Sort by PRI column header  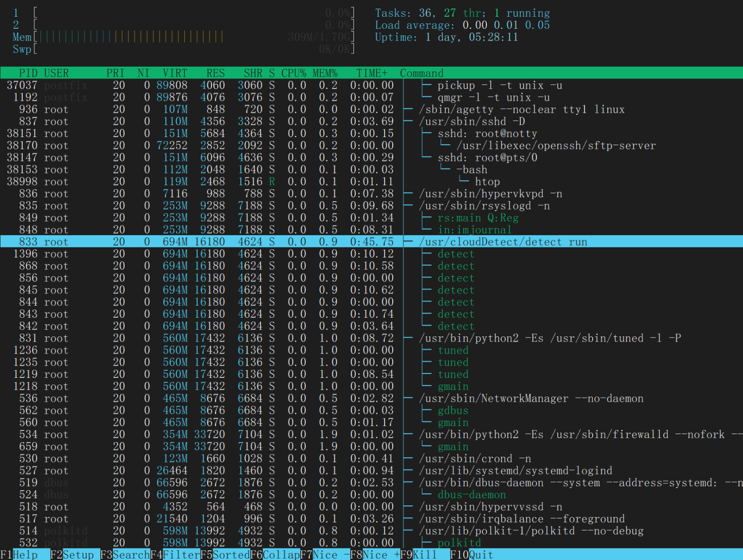pyautogui.click(x=115, y=73)
